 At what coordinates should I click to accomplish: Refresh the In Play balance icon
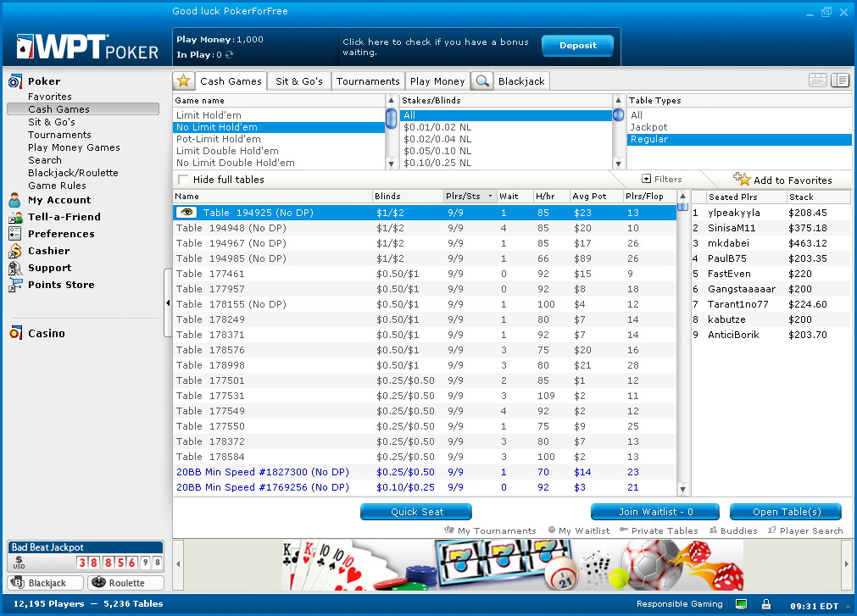click(230, 54)
